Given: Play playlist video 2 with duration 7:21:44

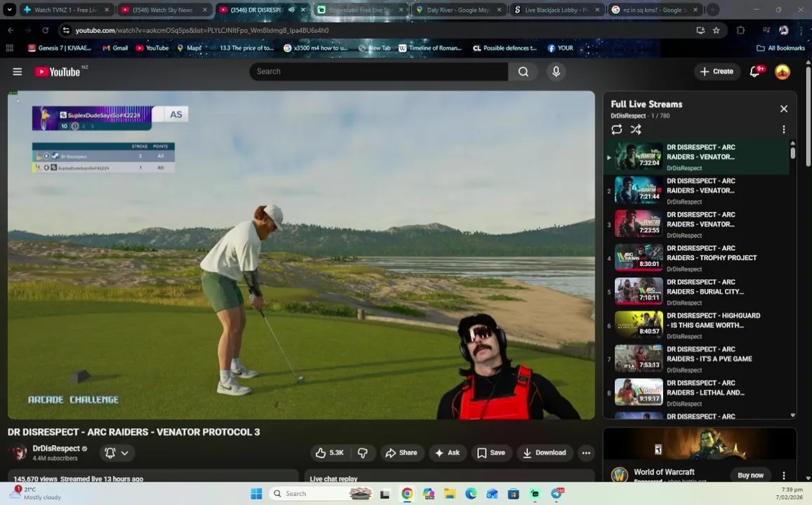Looking at the screenshot, I should (x=639, y=190).
